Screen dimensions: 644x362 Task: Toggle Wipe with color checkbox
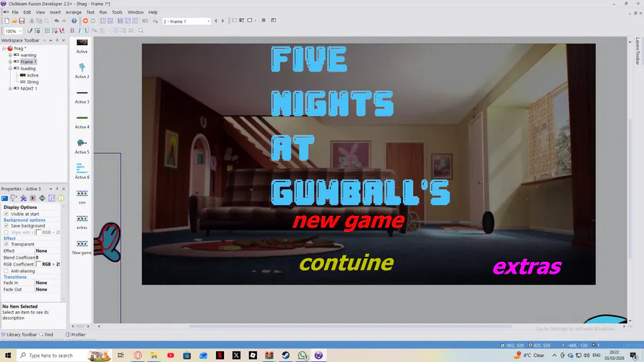coord(6,233)
